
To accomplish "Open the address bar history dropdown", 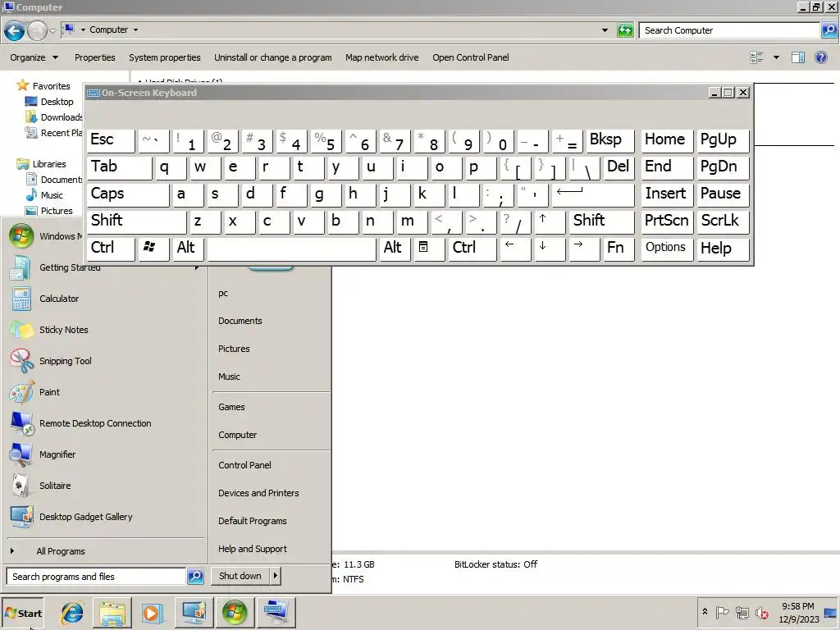I will (x=605, y=30).
